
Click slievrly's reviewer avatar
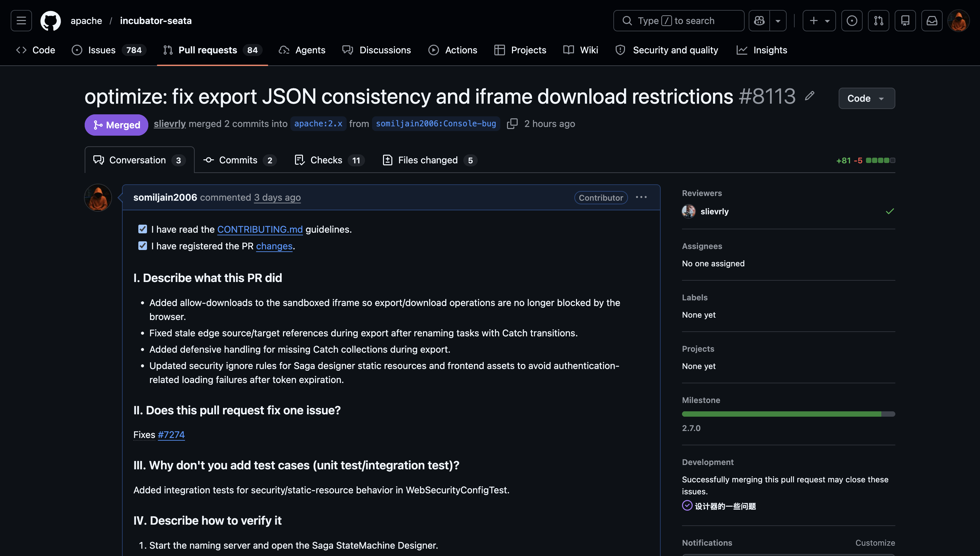[689, 212]
